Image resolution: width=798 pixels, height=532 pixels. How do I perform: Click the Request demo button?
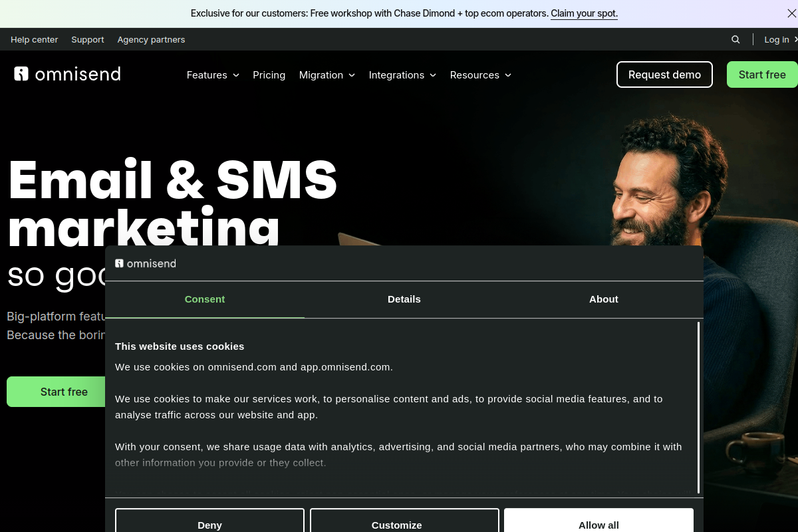(664, 74)
